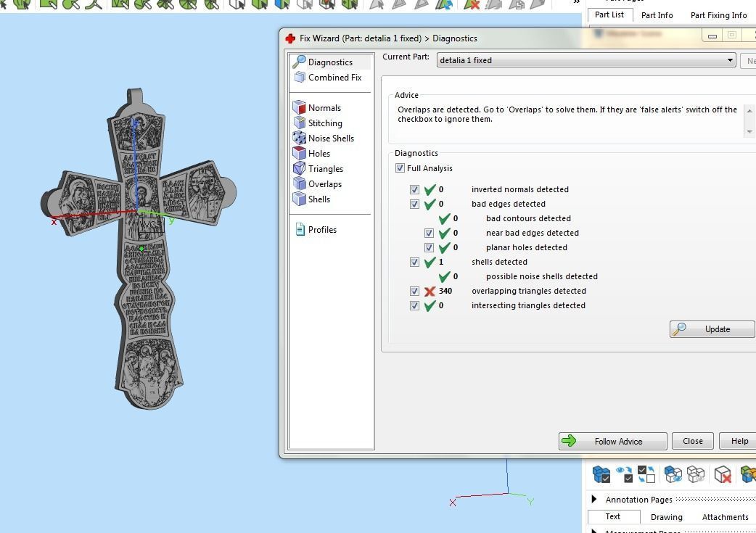Image resolution: width=756 pixels, height=533 pixels.
Task: Expand the Annotation Pages section
Action: click(x=594, y=499)
